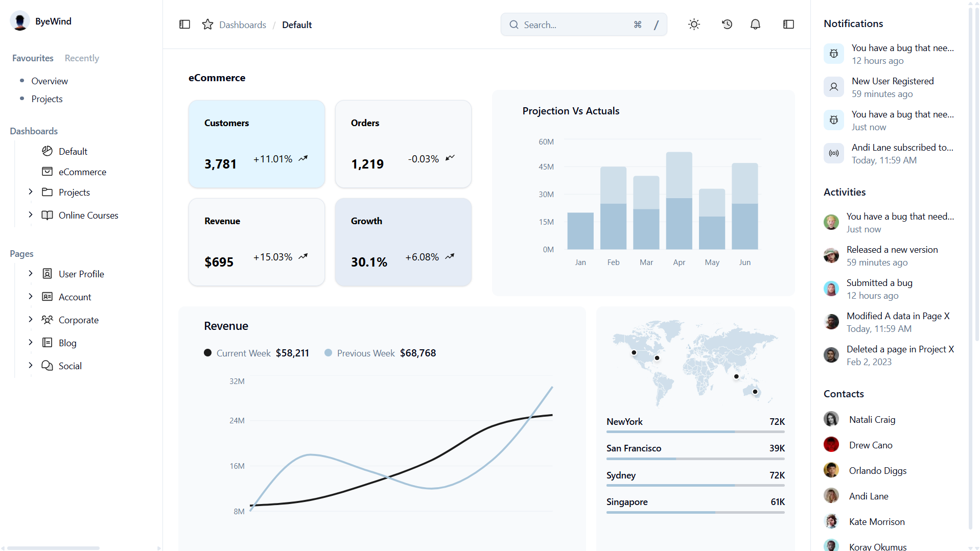980x551 pixels.
Task: Expand the Projects item in Dashboards
Action: point(31,192)
